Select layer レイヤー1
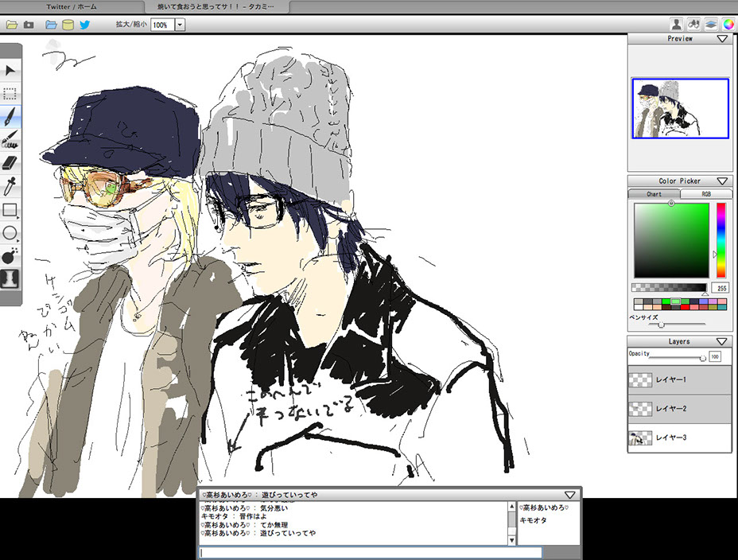Viewport: 738px width, 560px height. pos(680,379)
